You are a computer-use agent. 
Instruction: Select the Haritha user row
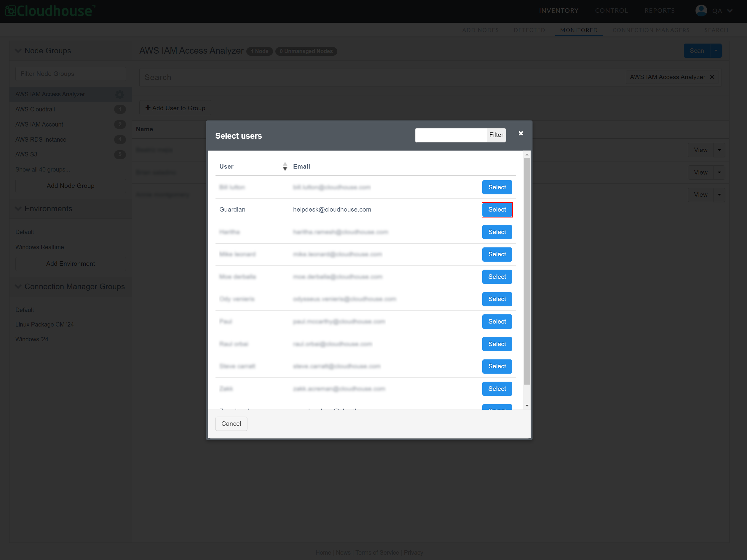click(497, 232)
